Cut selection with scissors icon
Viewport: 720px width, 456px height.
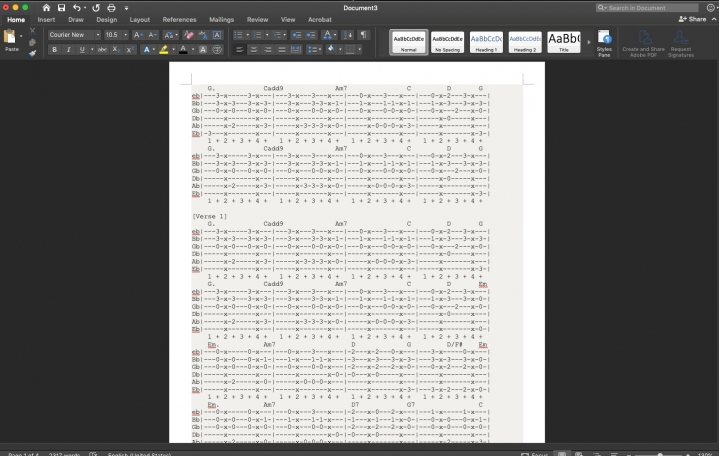click(x=32, y=31)
